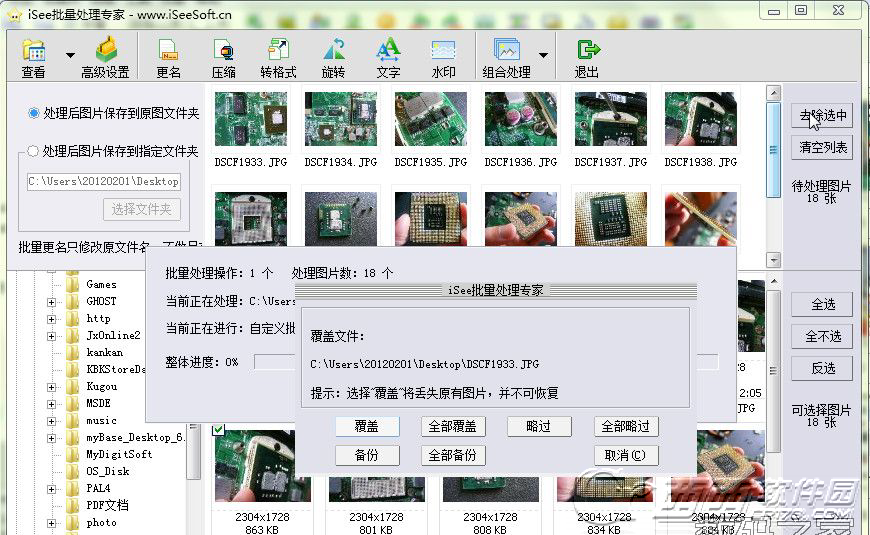
Task: Click 全部备份 backup all button
Action: coord(453,456)
